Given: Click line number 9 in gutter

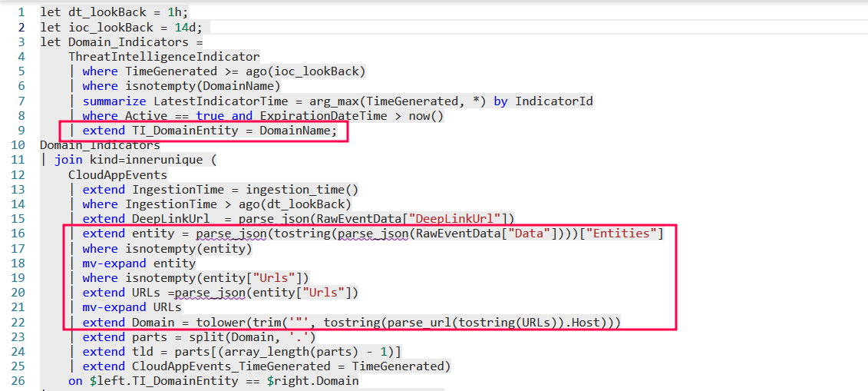Looking at the screenshot, I should (x=21, y=130).
